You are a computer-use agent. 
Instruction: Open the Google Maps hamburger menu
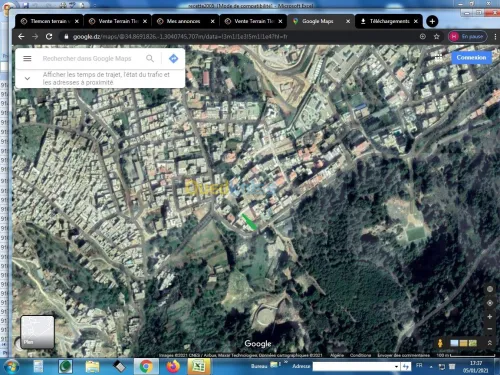pyautogui.click(x=27, y=59)
